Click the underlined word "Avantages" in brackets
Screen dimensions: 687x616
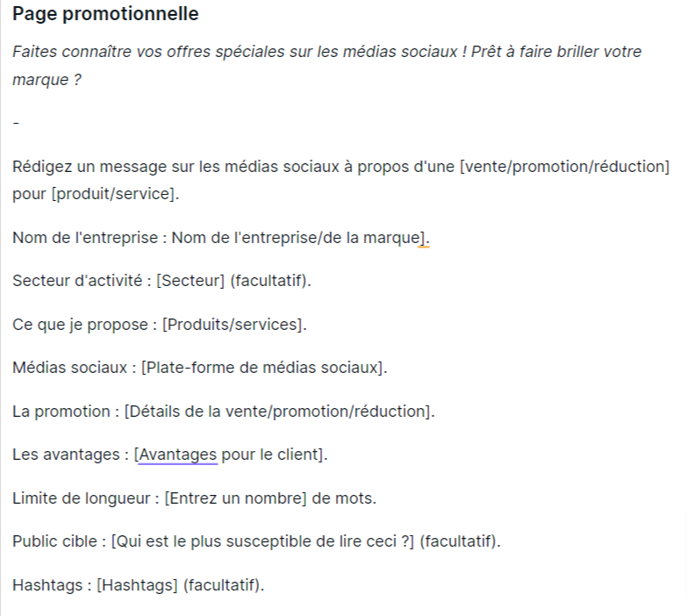point(178,455)
